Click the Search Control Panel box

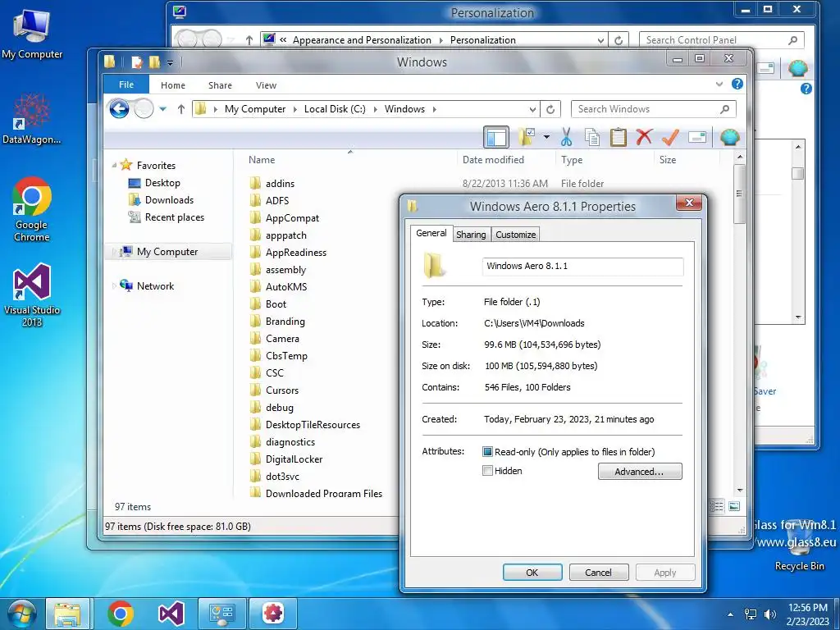click(721, 40)
